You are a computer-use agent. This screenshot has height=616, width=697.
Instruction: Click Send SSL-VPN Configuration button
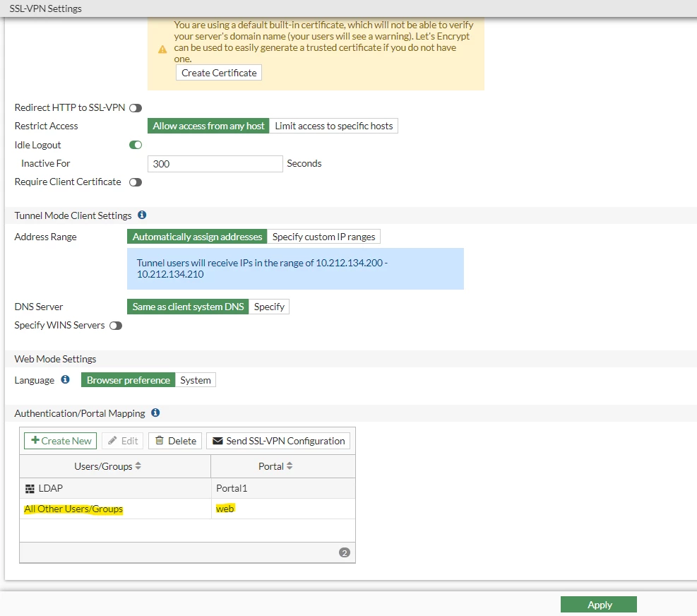pyautogui.click(x=278, y=441)
